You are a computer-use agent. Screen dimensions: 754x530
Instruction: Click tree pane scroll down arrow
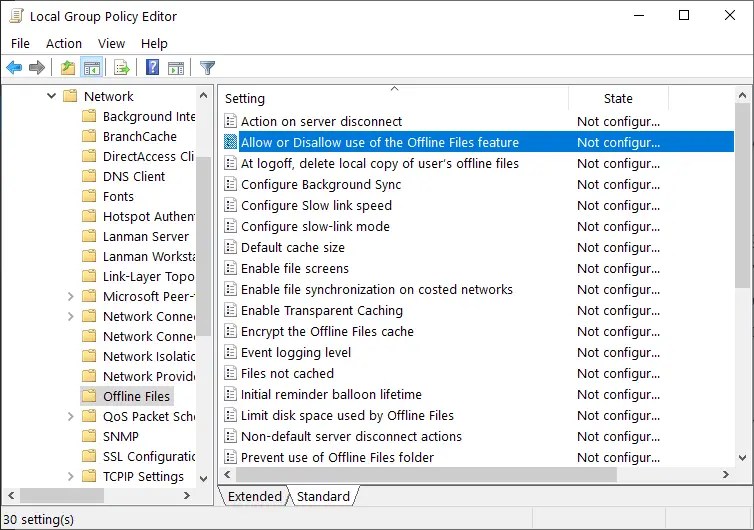[203, 479]
